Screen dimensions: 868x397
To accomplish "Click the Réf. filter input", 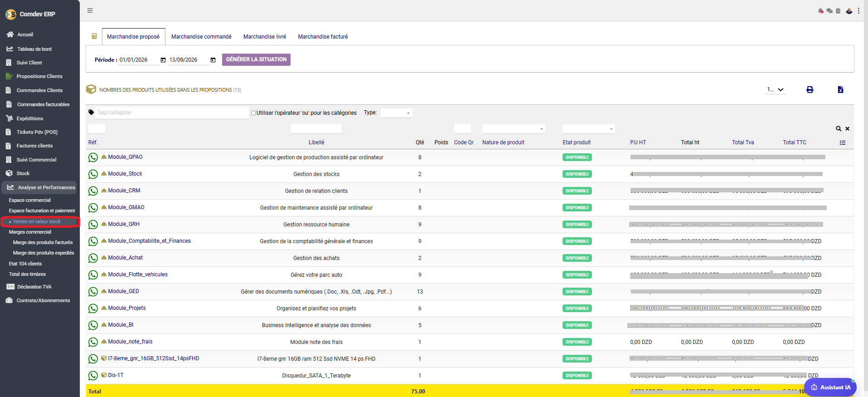I will click(97, 129).
